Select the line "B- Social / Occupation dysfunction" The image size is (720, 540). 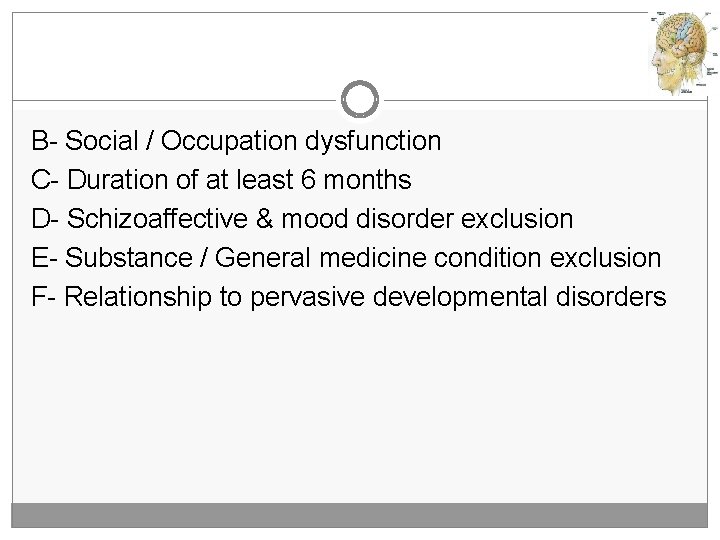point(236,142)
